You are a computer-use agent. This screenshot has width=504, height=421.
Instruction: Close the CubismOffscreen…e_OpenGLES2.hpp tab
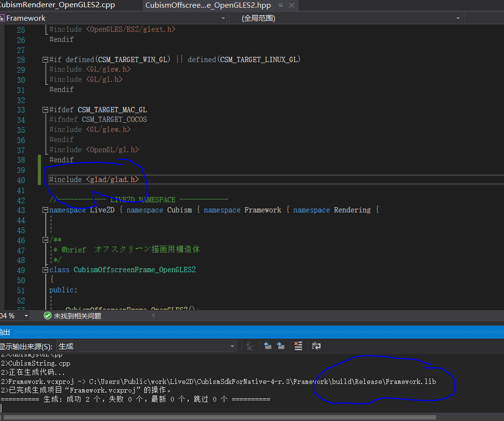pyautogui.click(x=291, y=5)
